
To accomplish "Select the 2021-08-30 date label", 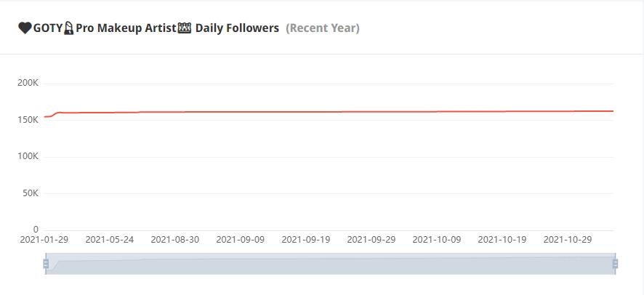I will (x=175, y=239).
